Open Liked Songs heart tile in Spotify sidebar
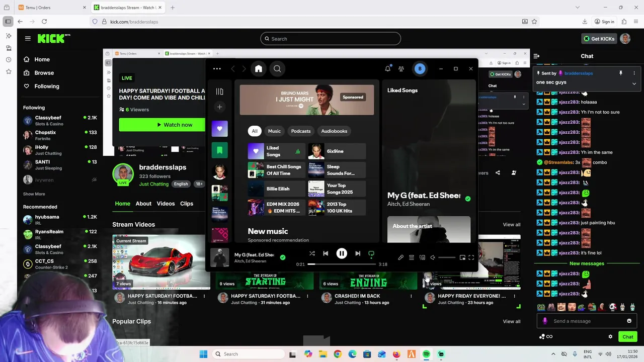The height and width of the screenshot is (362, 644). coord(219,129)
